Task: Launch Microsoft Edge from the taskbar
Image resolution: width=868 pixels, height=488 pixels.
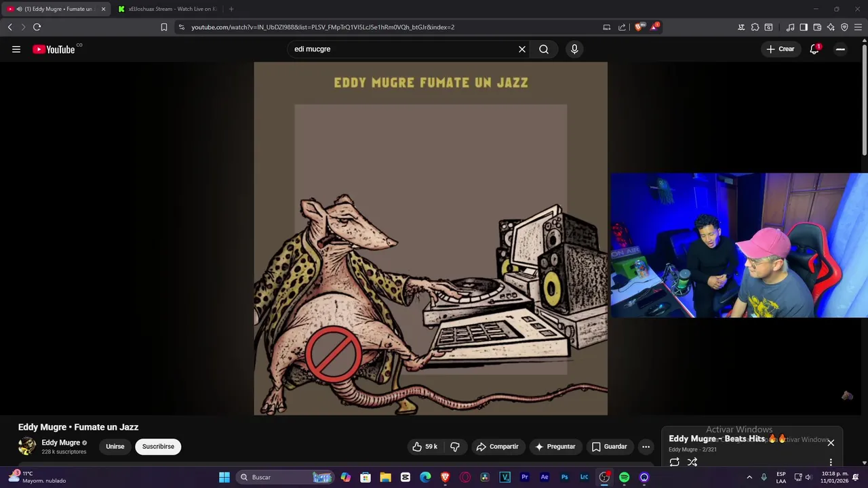Action: [425, 477]
